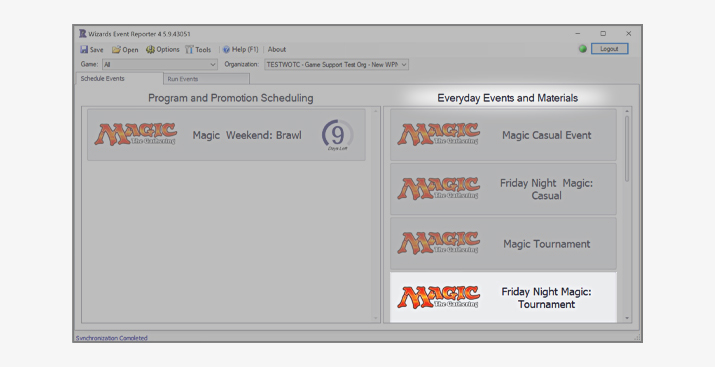Open file with the Open folder icon

point(116,49)
